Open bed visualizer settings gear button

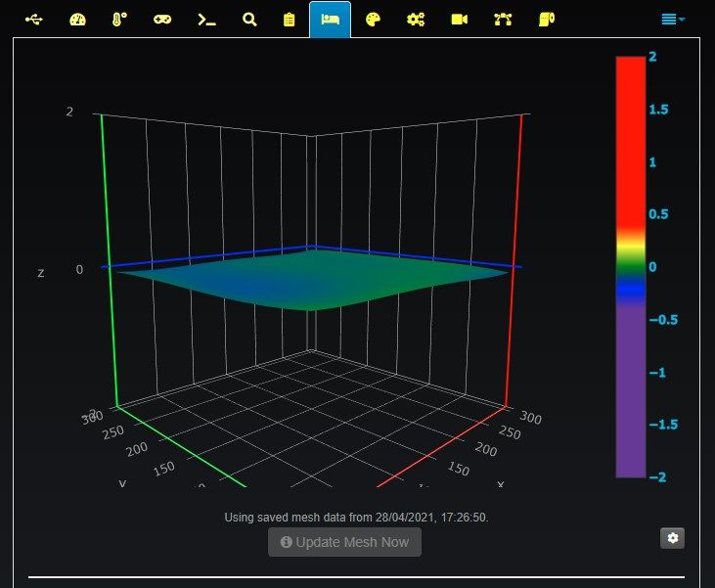click(673, 538)
